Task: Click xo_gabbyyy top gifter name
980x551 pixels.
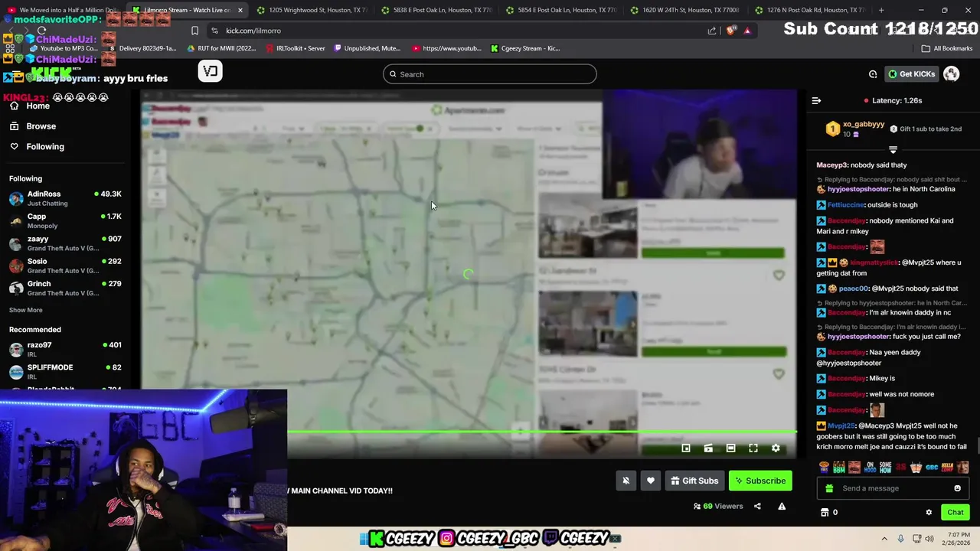Action: [x=864, y=124]
